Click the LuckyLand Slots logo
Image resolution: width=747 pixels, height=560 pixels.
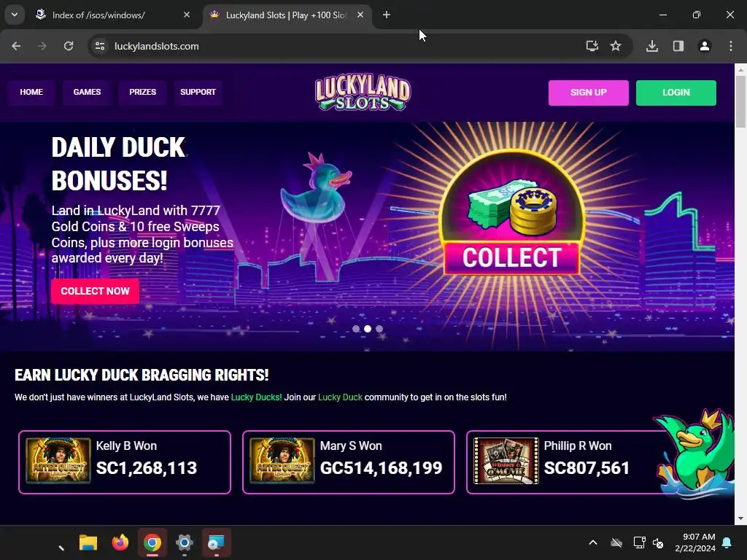tap(363, 93)
